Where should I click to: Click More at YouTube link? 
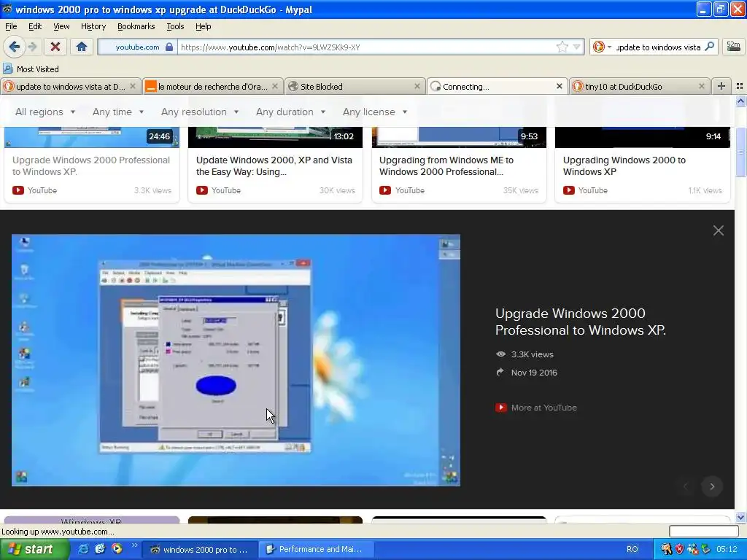[536, 408]
